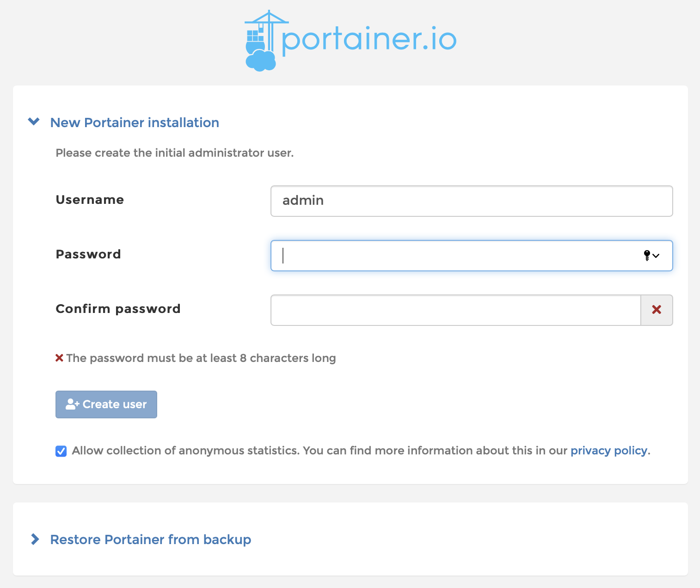This screenshot has width=700, height=588.
Task: Click the right chevron beside Restore Portainer from backup
Action: tap(35, 539)
